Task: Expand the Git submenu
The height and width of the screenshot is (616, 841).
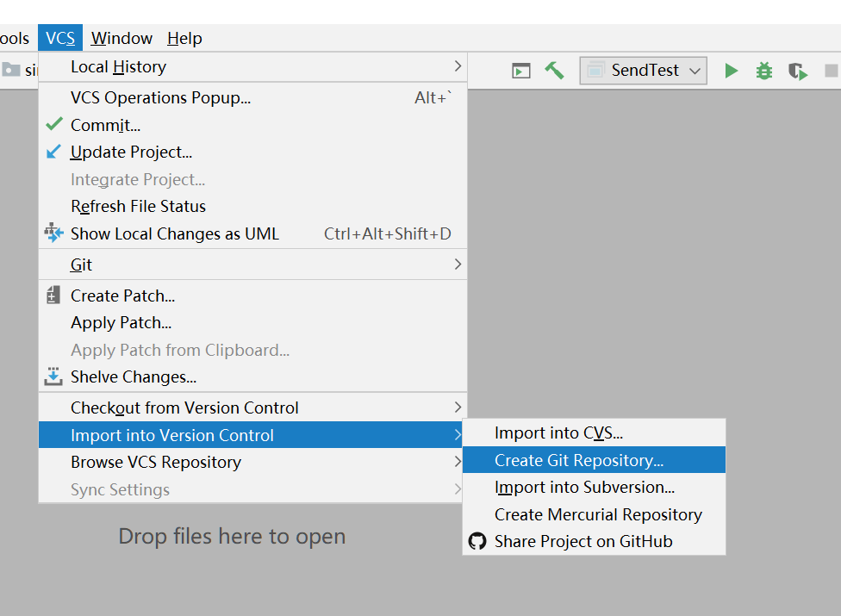Action: (252, 264)
